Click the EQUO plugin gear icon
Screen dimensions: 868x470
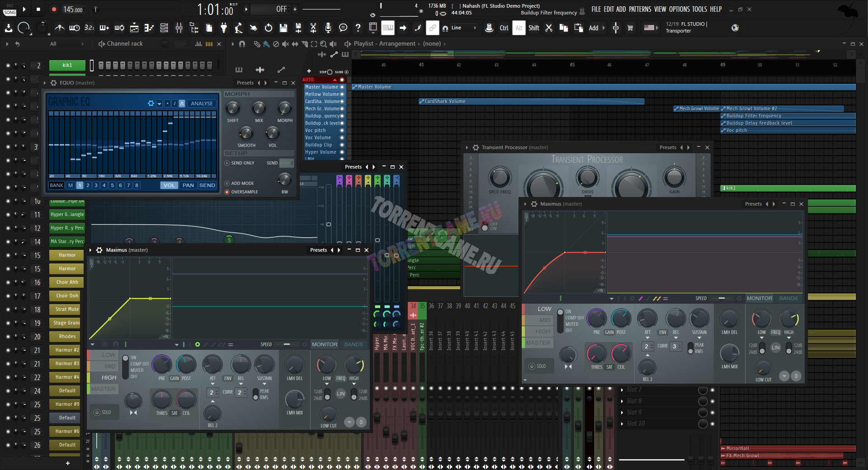pyautogui.click(x=54, y=83)
